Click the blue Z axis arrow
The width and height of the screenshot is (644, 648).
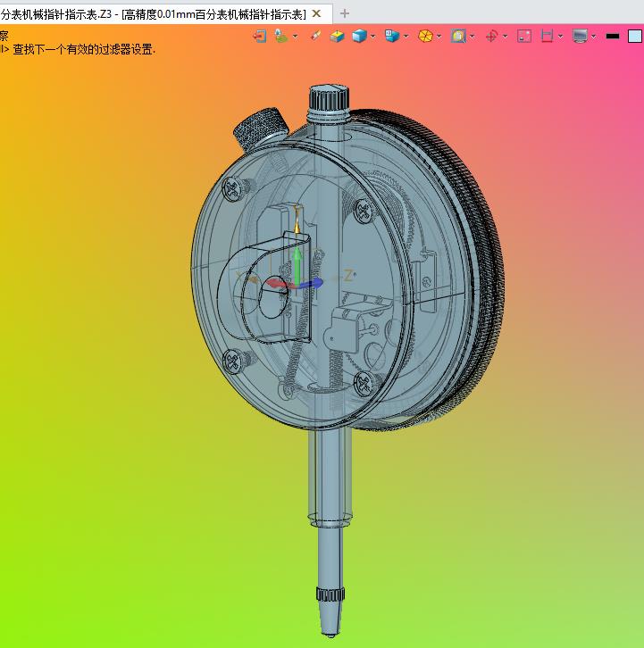[310, 284]
